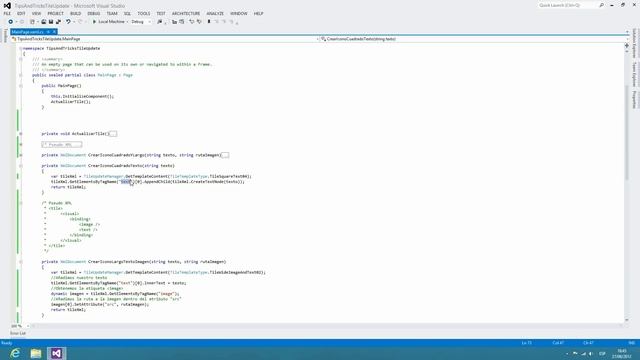
Task: Click the Action Center flag tray icon
Action: pos(575,353)
